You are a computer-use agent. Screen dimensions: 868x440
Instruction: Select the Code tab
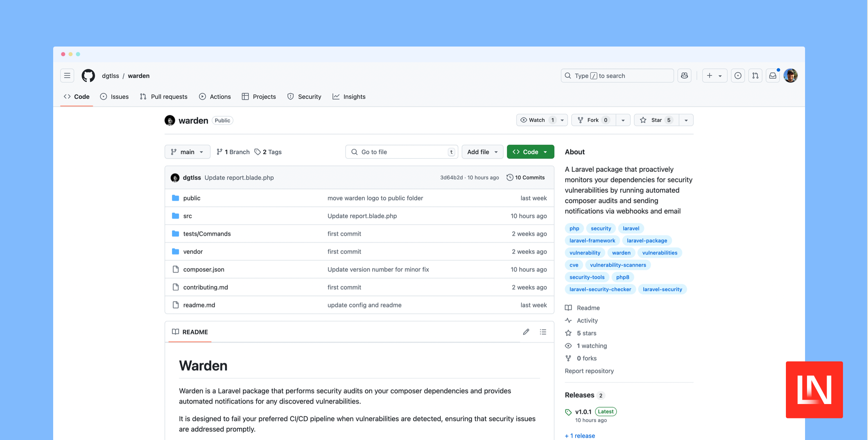click(81, 97)
